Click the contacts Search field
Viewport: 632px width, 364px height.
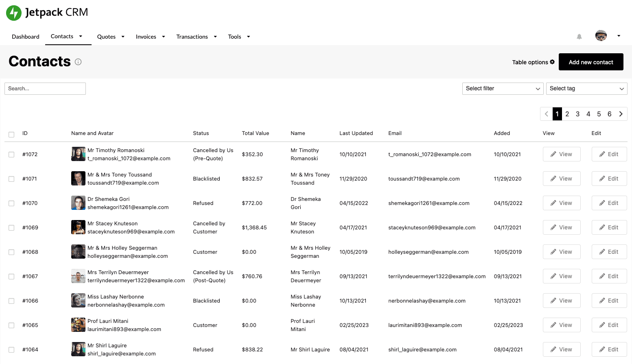tap(45, 89)
